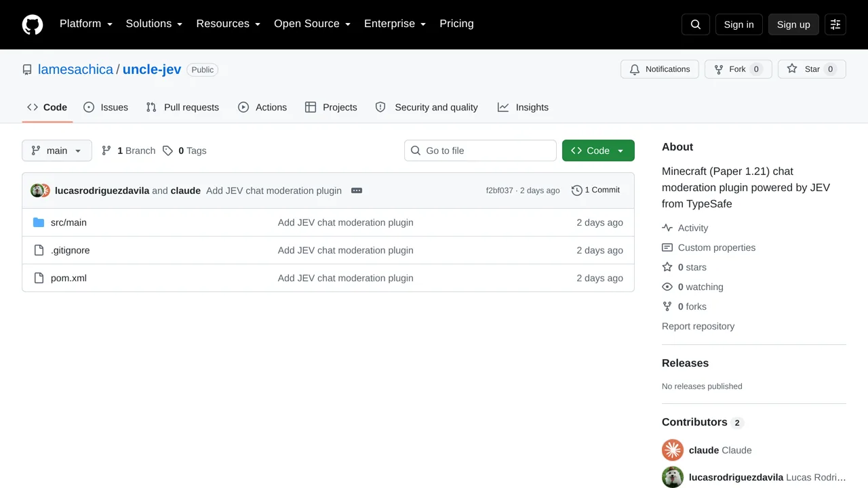Click the tag icon beside 0 Tags
868x488 pixels.
pyautogui.click(x=167, y=150)
